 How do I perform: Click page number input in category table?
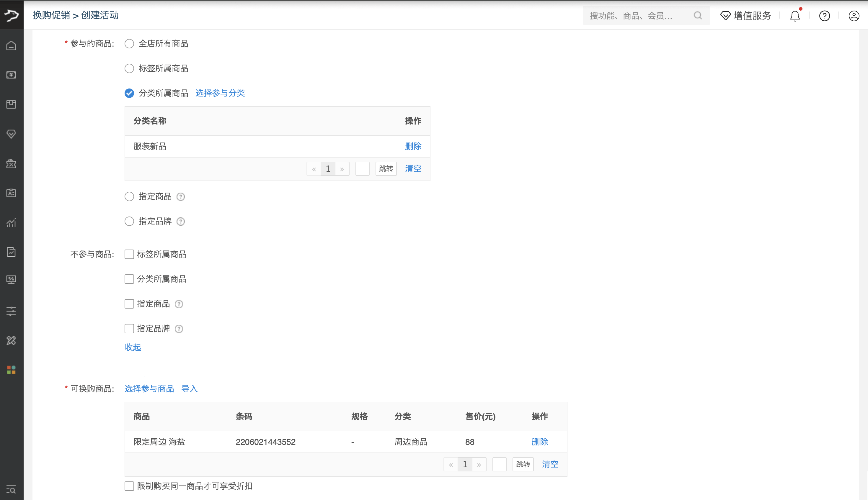[x=362, y=169]
